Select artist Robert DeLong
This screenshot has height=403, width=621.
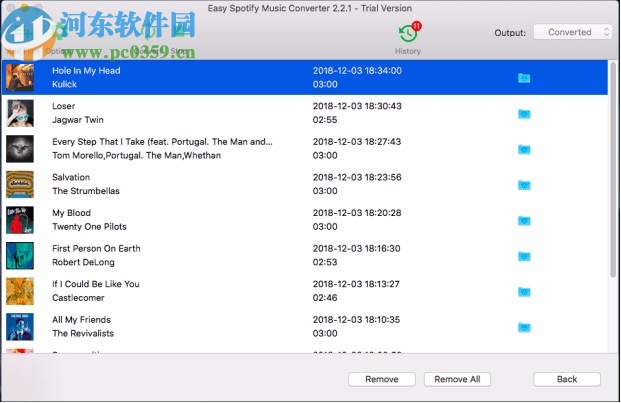coord(83,262)
